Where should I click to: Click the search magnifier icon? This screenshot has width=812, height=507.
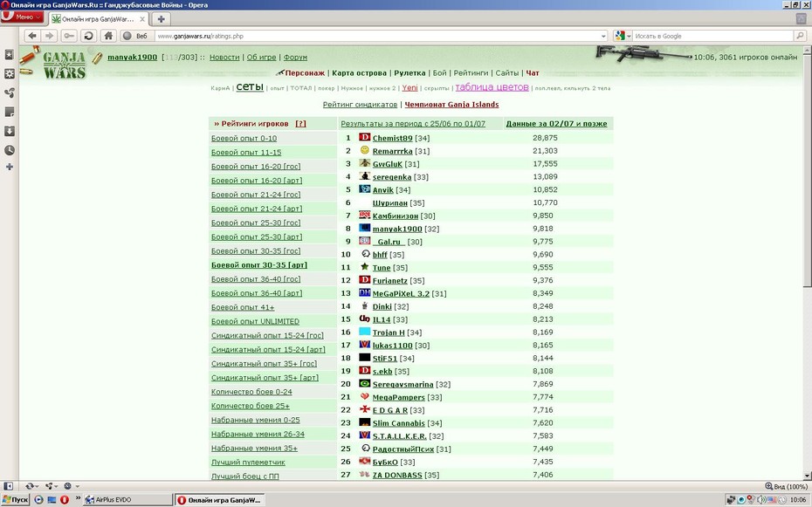click(x=800, y=36)
